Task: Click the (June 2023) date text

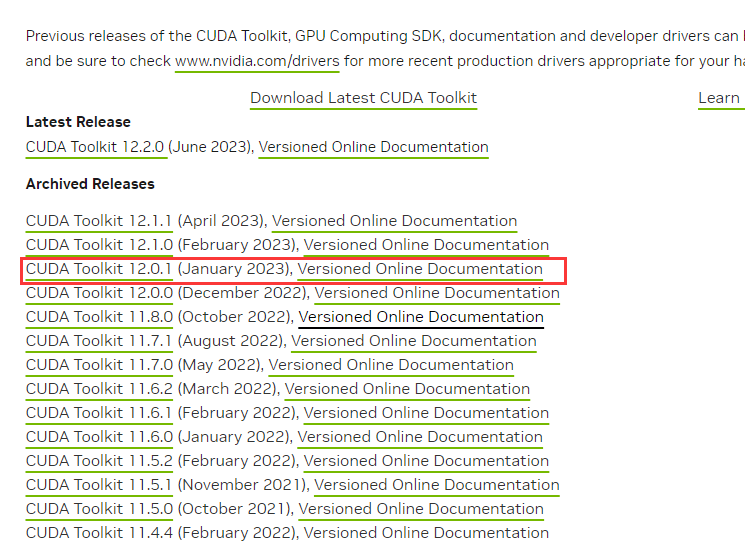Action: (x=211, y=147)
